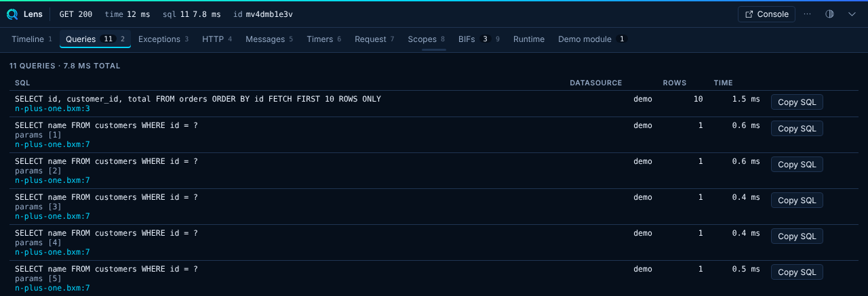The height and width of the screenshot is (296, 868).
Task: Copy SQL for the orders query
Action: point(797,102)
